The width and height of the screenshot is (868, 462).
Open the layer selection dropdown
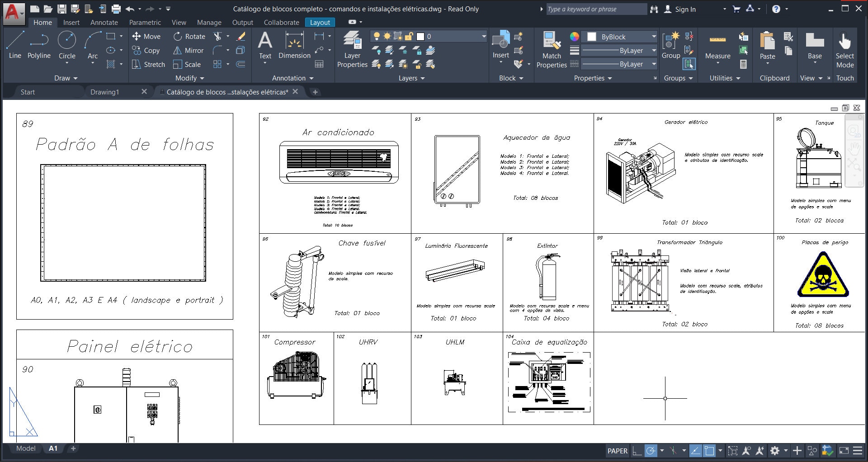coord(483,37)
